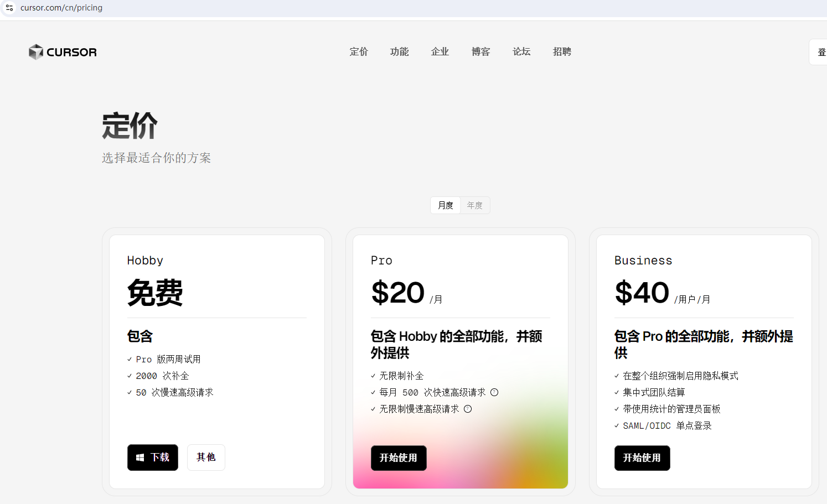The width and height of the screenshot is (827, 504).
Task: Click the 定价 page heading
Action: click(130, 126)
